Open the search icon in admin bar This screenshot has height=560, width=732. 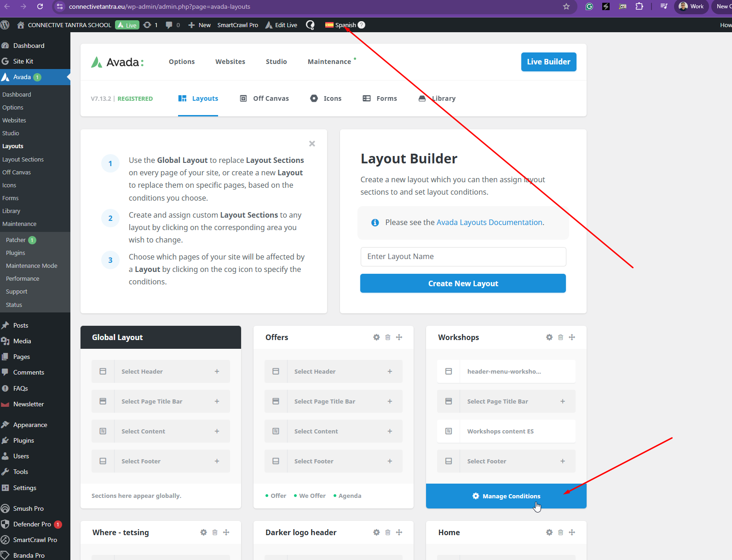[311, 25]
